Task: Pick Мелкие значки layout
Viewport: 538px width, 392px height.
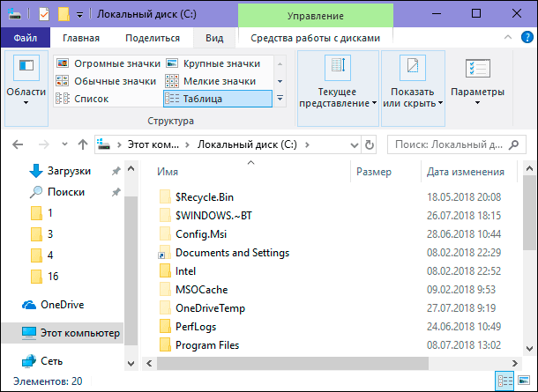Action: click(211, 81)
